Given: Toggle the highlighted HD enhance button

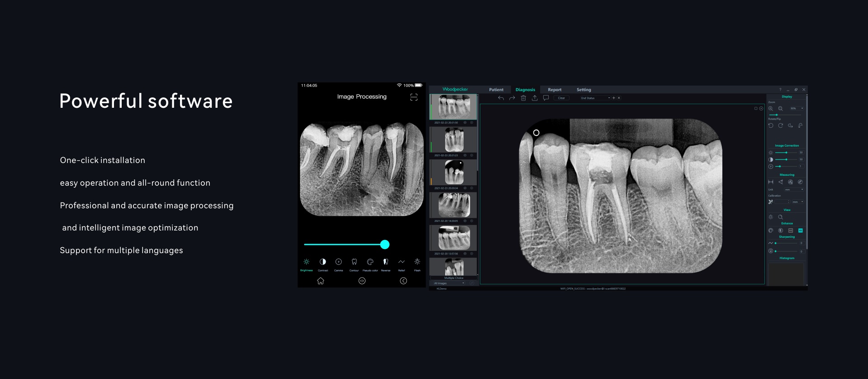Looking at the screenshot, I should coord(800,230).
